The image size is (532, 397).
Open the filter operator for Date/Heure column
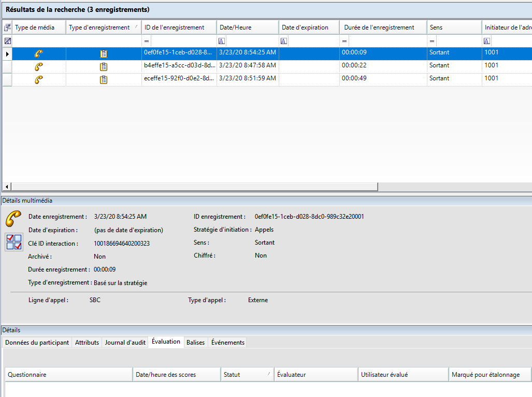click(x=221, y=41)
